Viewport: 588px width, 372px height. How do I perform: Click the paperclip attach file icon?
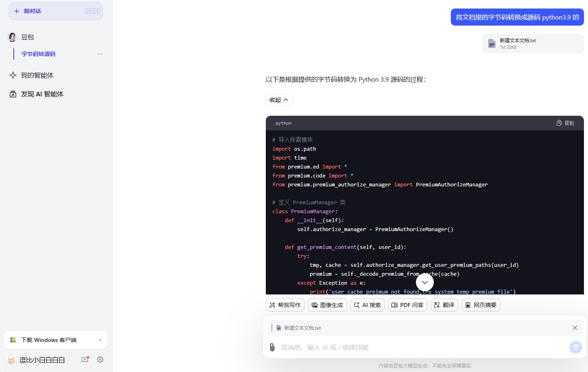pyautogui.click(x=272, y=347)
